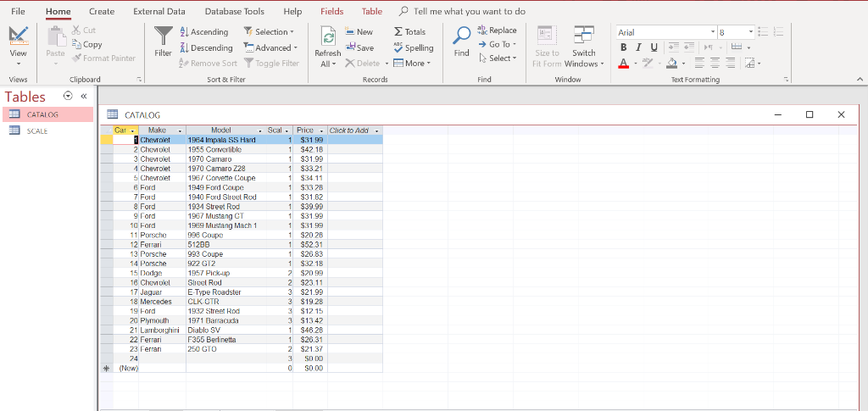Open the File tab
Image resolution: width=868 pixels, height=411 pixels.
[19, 11]
